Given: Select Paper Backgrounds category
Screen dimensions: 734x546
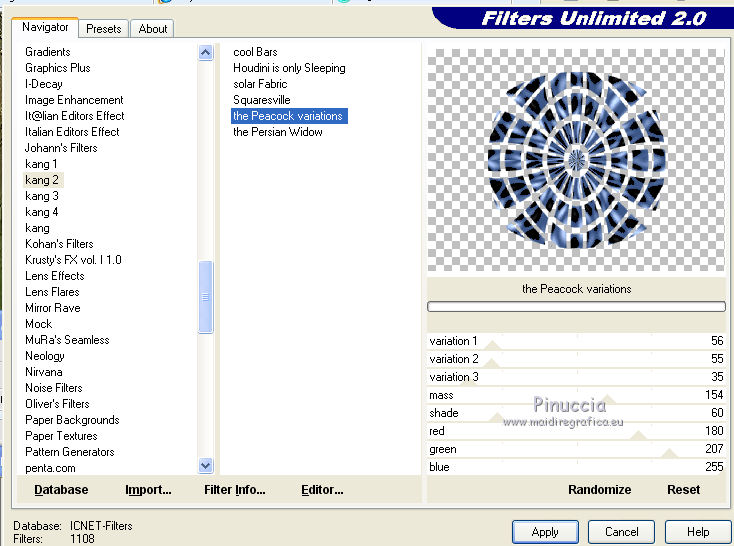Looking at the screenshot, I should (x=72, y=420).
